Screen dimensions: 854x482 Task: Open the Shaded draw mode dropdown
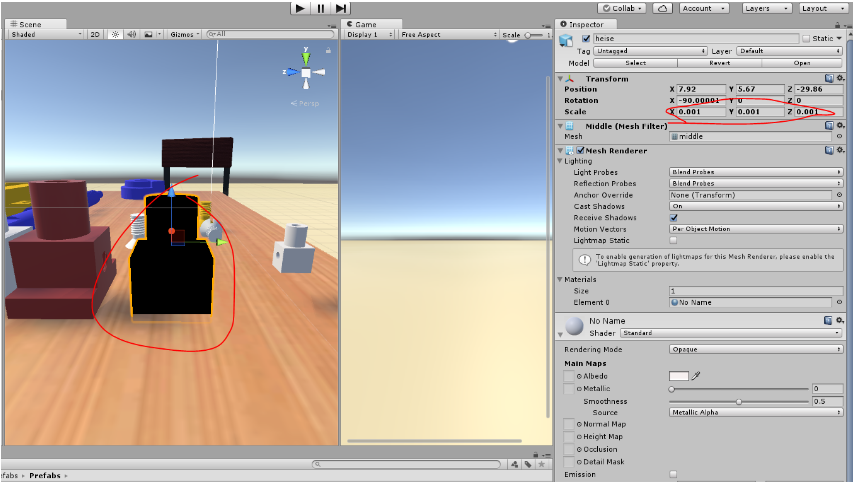[x=46, y=34]
